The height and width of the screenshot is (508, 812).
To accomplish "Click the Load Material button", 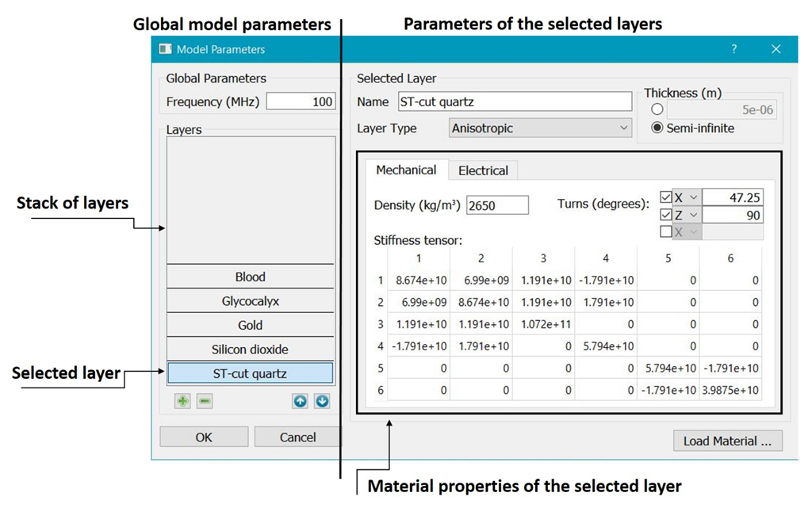I will point(727,441).
